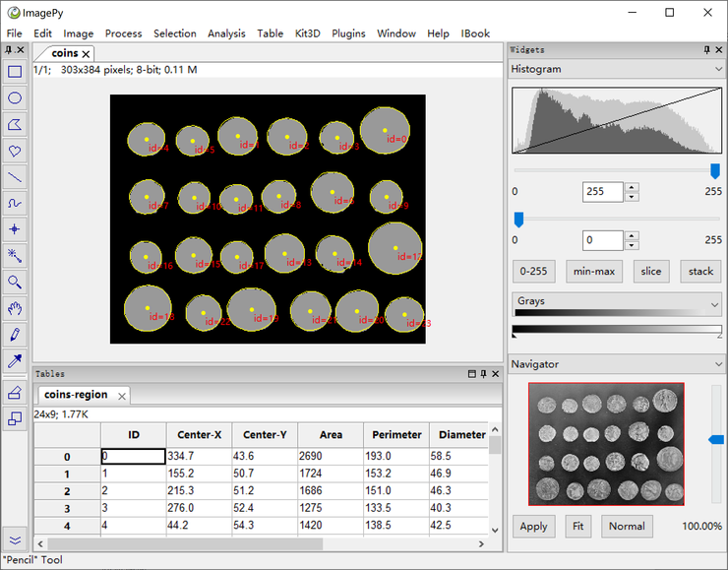The image size is (728, 570).
Task: Click the upper histogram range slider handle
Action: (715, 170)
